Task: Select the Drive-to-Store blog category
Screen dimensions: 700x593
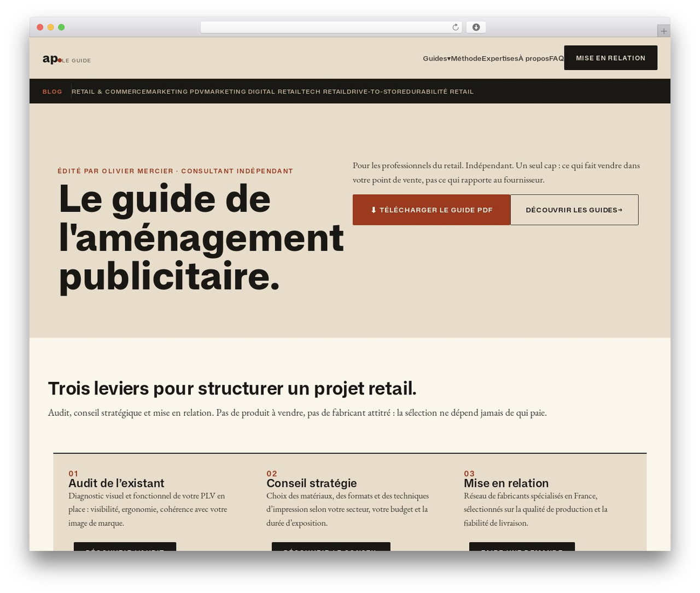Action: (376, 91)
